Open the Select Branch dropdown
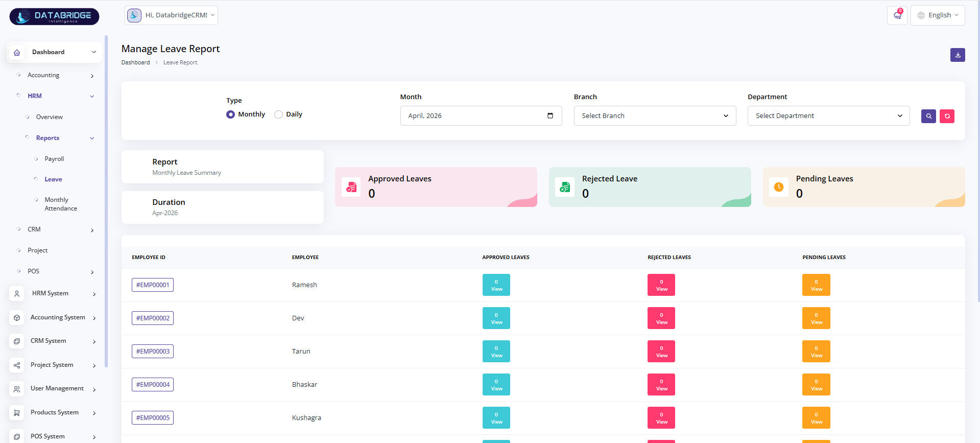Image resolution: width=980 pixels, height=443 pixels. (655, 116)
